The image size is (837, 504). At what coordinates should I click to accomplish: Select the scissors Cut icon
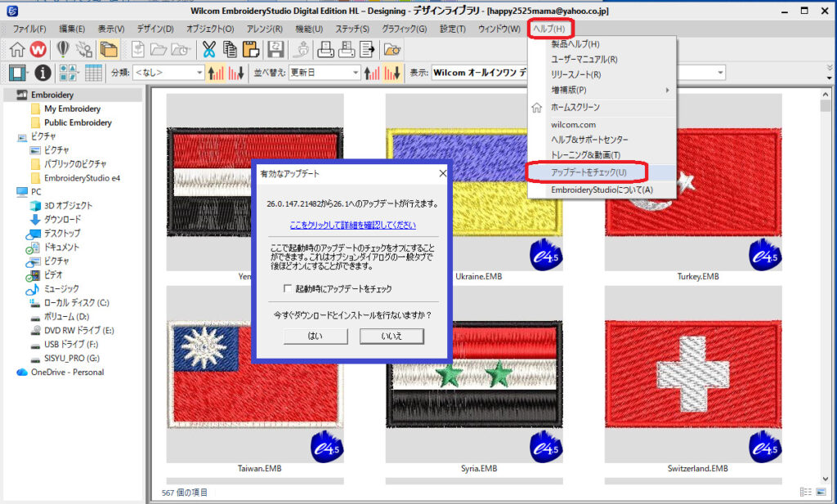click(209, 50)
